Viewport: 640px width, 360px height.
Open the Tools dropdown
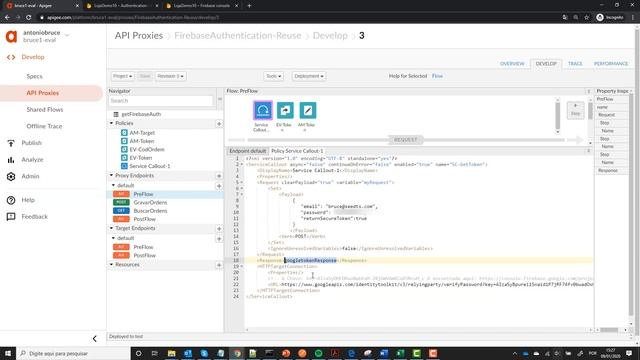273,76
